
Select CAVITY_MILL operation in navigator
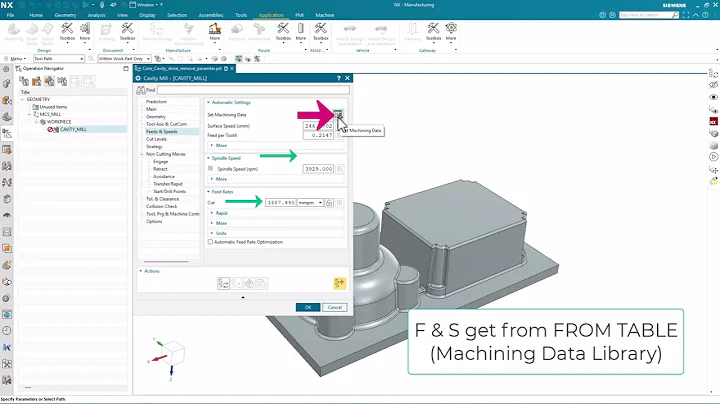click(x=73, y=129)
